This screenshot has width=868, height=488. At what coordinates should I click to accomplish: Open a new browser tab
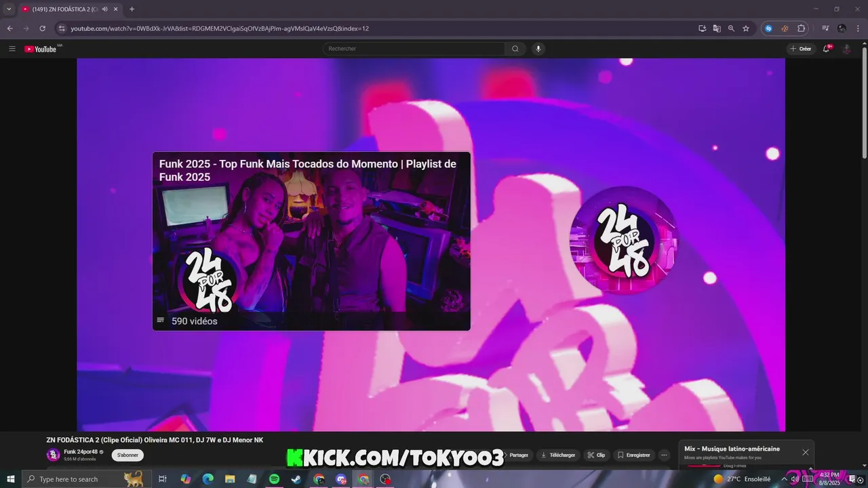[x=132, y=9]
